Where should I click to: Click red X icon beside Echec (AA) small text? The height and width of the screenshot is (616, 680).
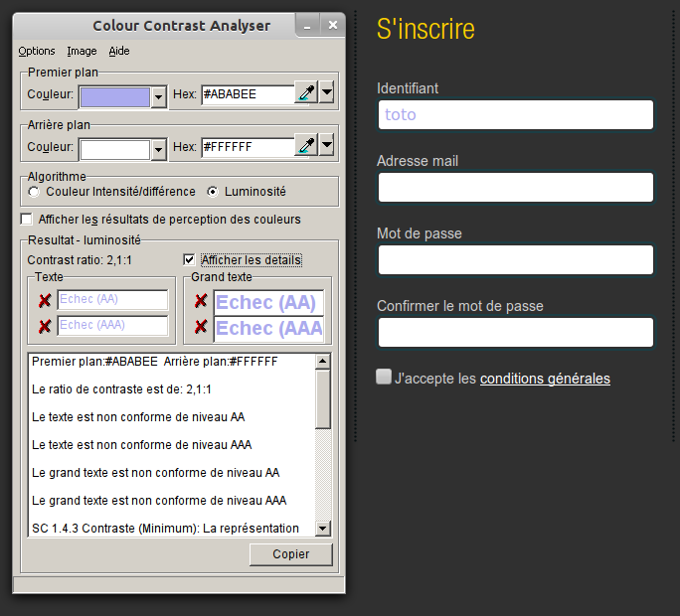pos(44,300)
